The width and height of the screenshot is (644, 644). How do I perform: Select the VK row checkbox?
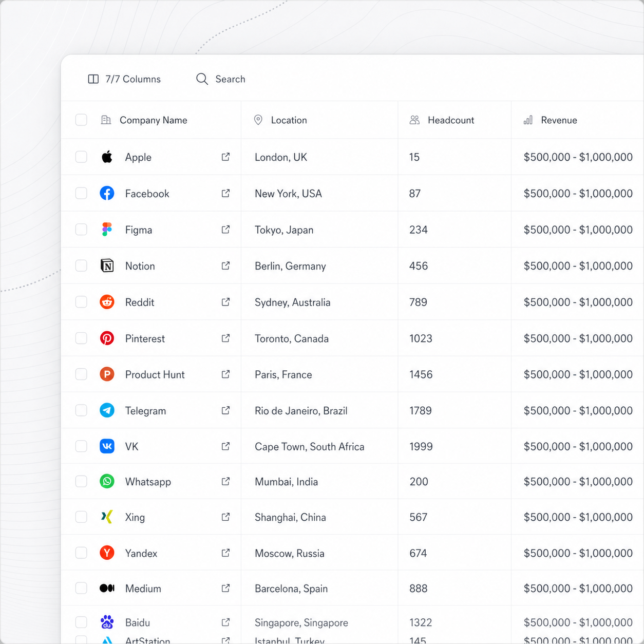tap(81, 446)
